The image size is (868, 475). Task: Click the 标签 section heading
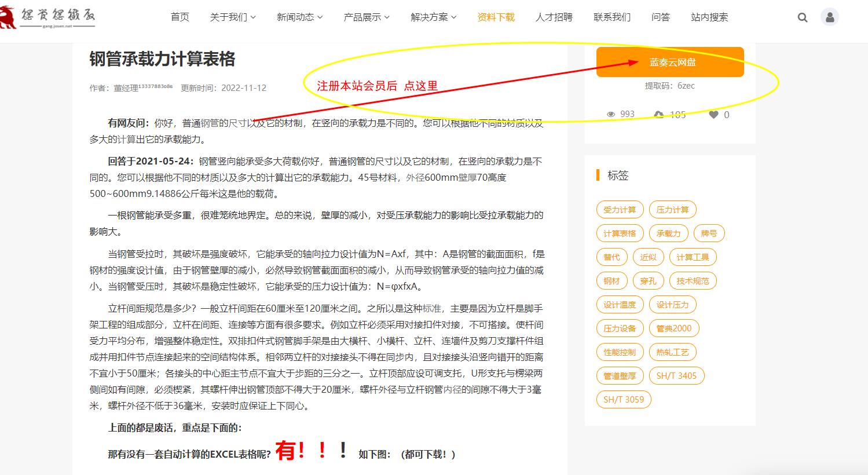[618, 176]
